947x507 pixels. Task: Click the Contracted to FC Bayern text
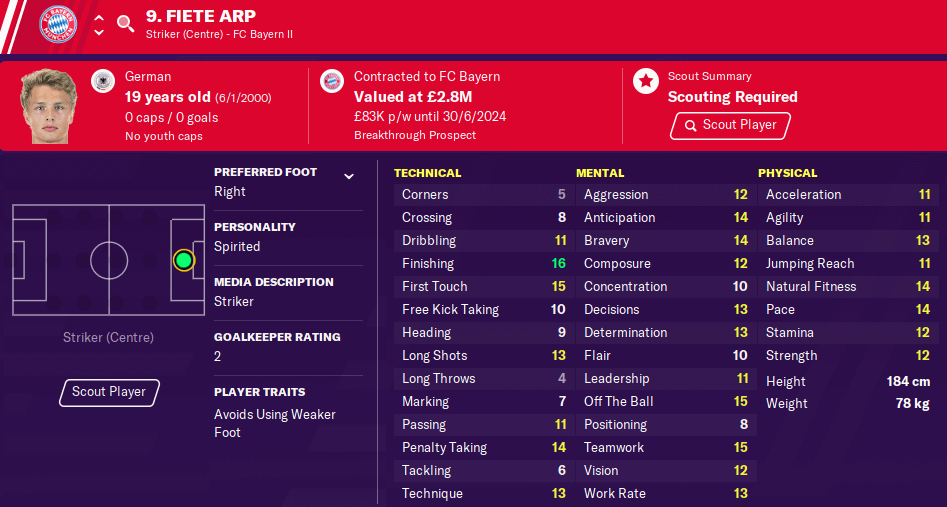[427, 77]
